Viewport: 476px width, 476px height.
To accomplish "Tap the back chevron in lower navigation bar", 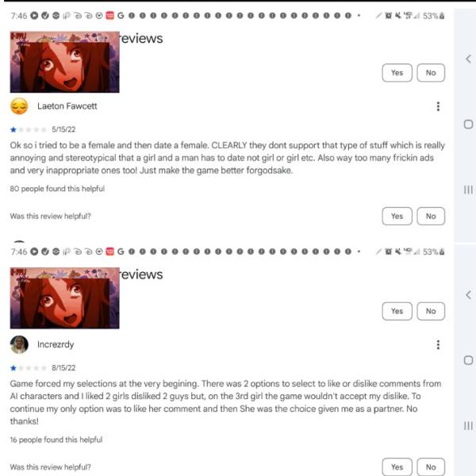I will coord(468,295).
